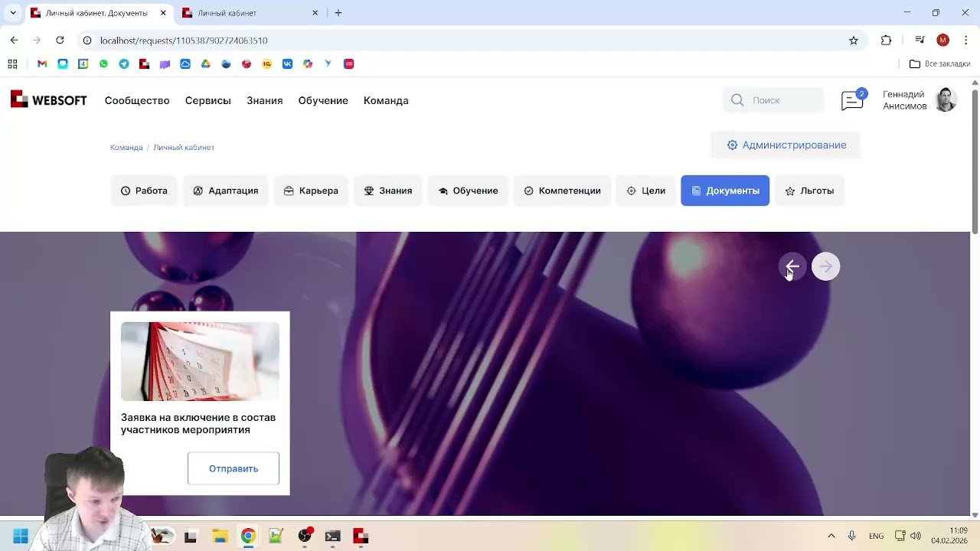The height and width of the screenshot is (551, 980).
Task: Open messages icon with badge 2
Action: pyautogui.click(x=853, y=100)
